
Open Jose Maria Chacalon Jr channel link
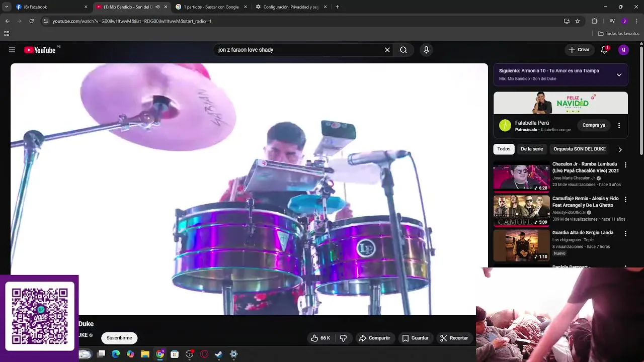point(574,178)
